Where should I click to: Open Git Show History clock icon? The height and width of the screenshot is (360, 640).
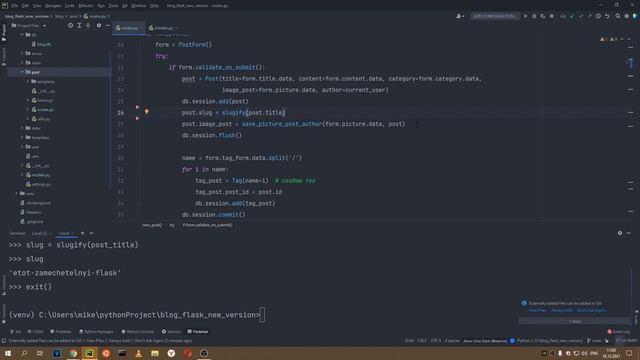pyautogui.click(x=598, y=16)
